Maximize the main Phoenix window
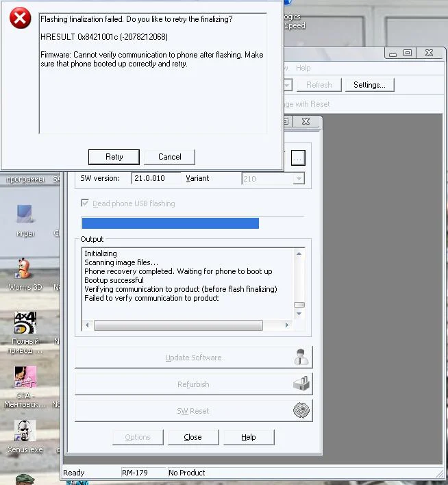The image size is (448, 485). 408,53
